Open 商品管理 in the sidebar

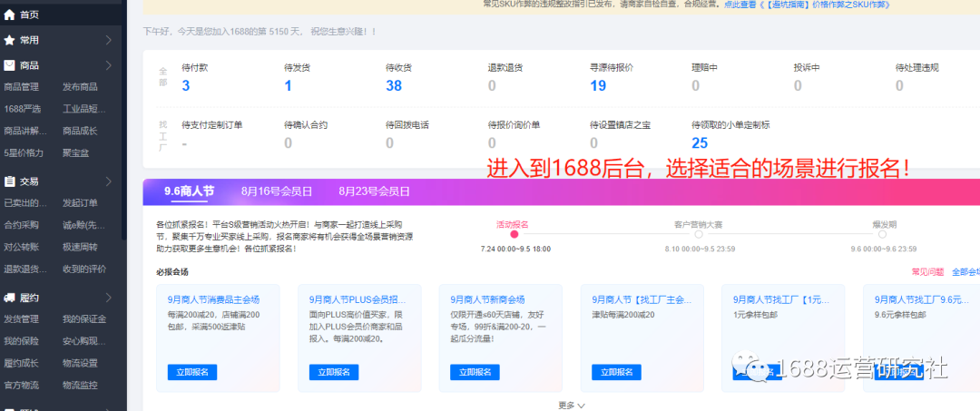21,87
